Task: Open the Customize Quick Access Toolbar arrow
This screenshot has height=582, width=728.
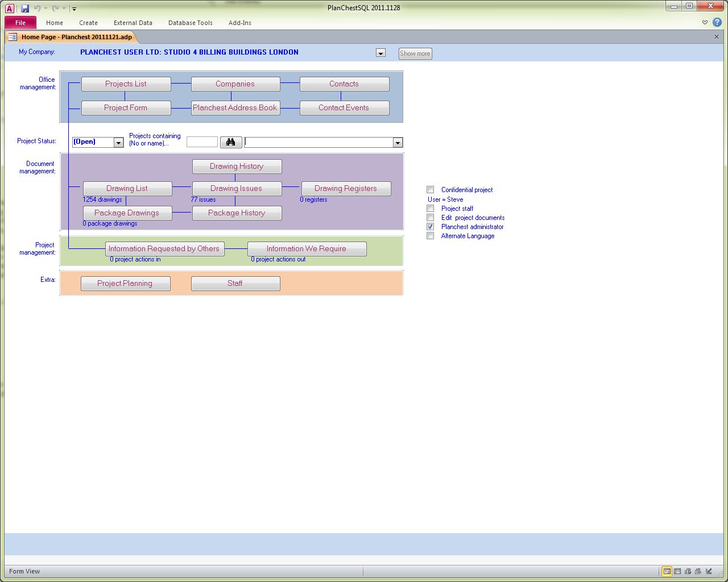Action: tap(74, 9)
